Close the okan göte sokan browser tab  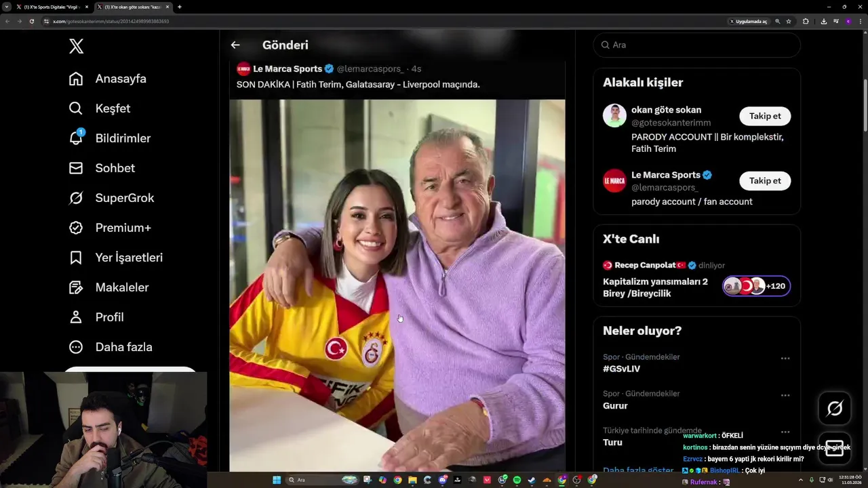167,7
